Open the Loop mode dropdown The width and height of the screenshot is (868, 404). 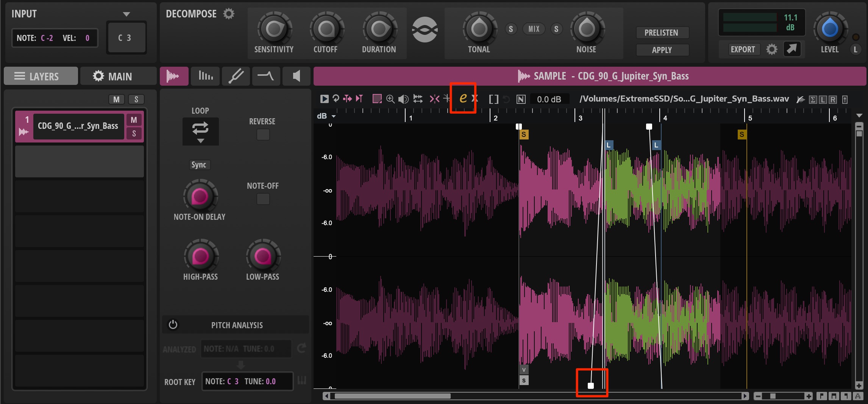(x=200, y=132)
